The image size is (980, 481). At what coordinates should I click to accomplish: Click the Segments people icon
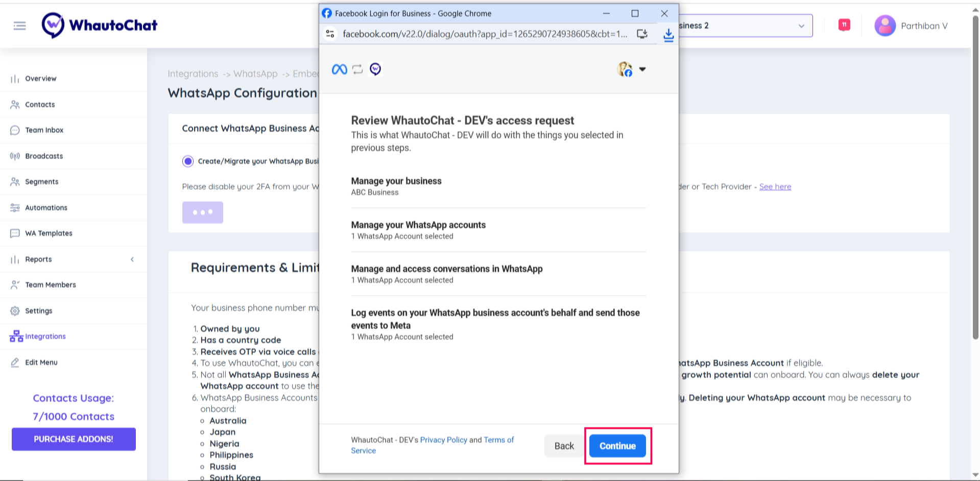[x=15, y=182]
